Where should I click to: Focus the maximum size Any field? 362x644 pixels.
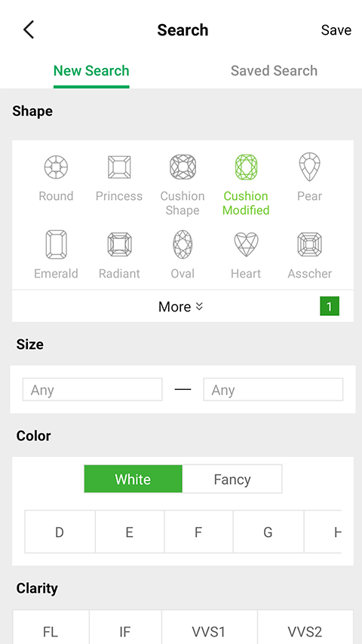click(x=273, y=389)
